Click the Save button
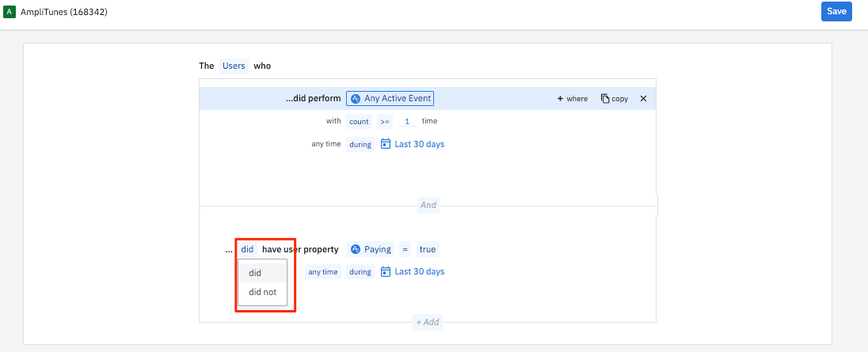The width and height of the screenshot is (868, 352). point(836,12)
